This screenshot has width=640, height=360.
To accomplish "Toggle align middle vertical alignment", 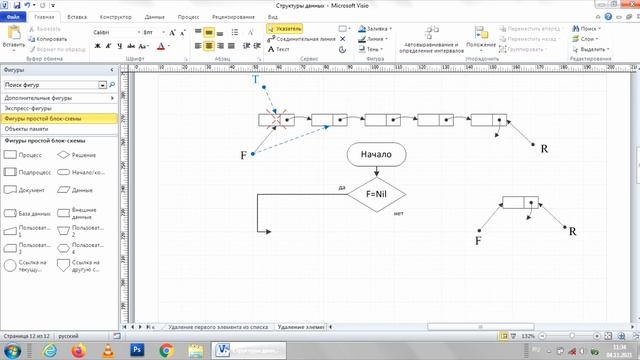I will coord(209,32).
